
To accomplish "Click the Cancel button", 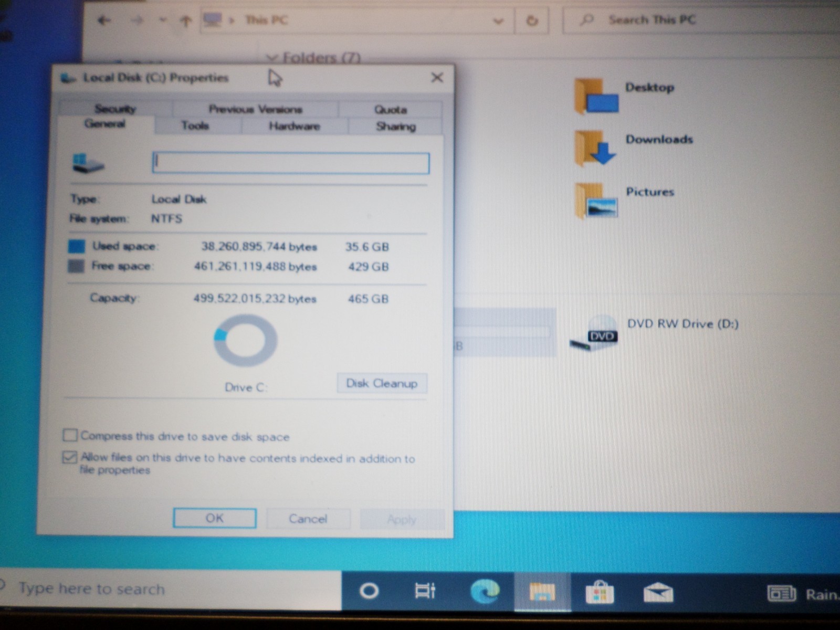I will point(308,519).
